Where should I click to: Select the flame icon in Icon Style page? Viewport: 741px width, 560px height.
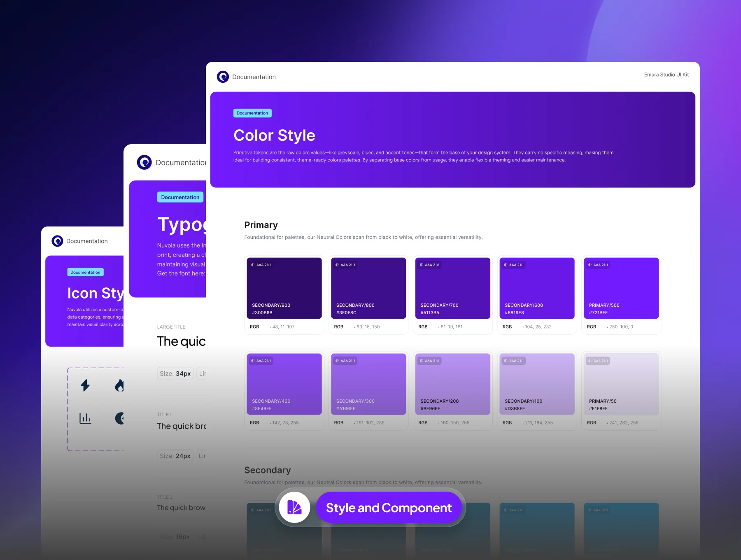click(x=119, y=385)
